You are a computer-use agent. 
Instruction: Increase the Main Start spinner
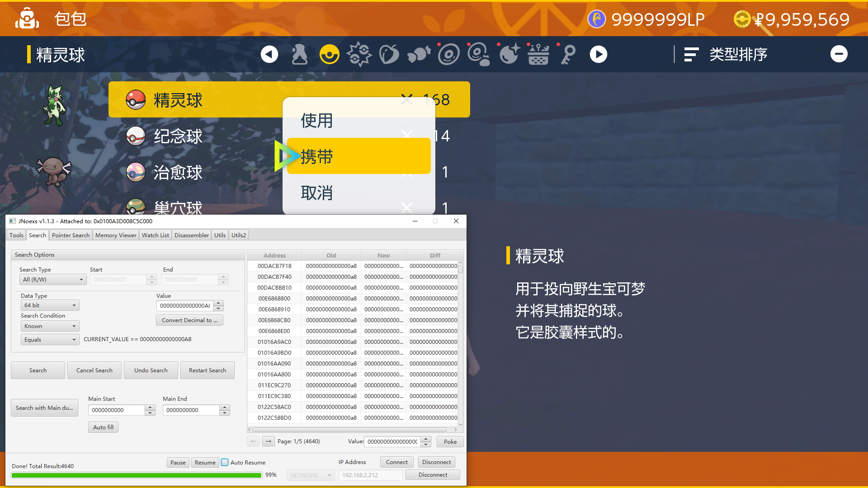click(150, 407)
